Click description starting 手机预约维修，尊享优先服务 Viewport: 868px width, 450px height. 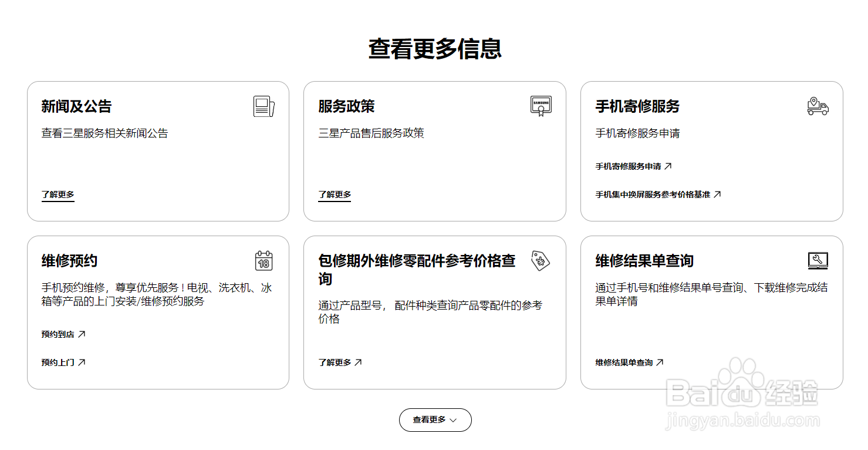point(157,294)
